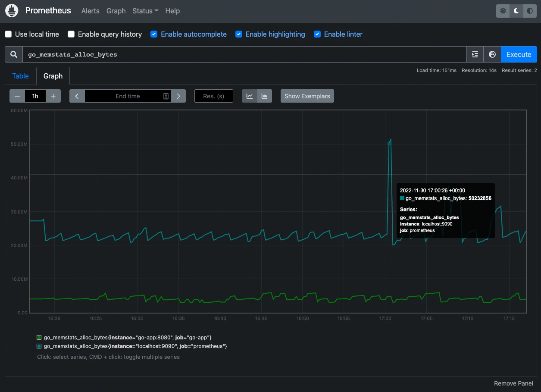Toggle Use local time checkbox
This screenshot has height=392, width=541.
[8, 34]
